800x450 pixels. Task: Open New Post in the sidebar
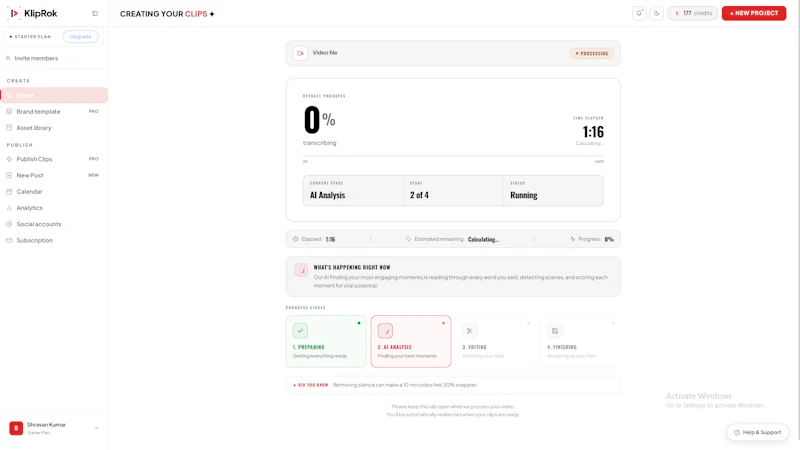54,176
